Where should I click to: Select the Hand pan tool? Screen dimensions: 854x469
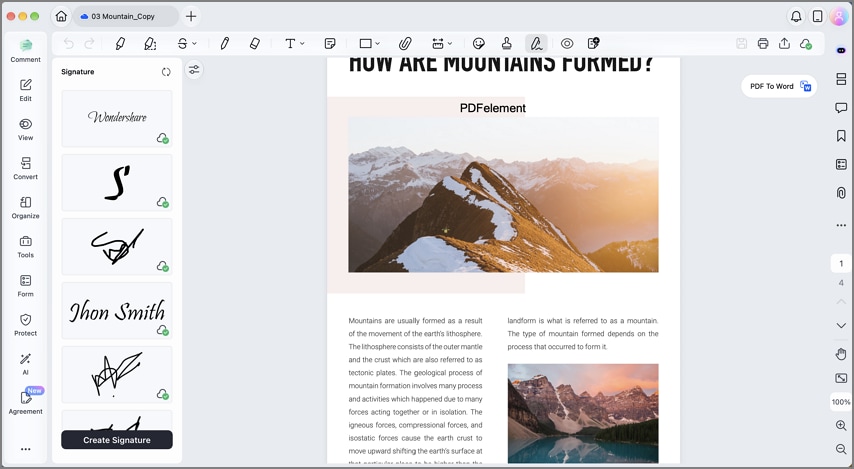pos(841,354)
